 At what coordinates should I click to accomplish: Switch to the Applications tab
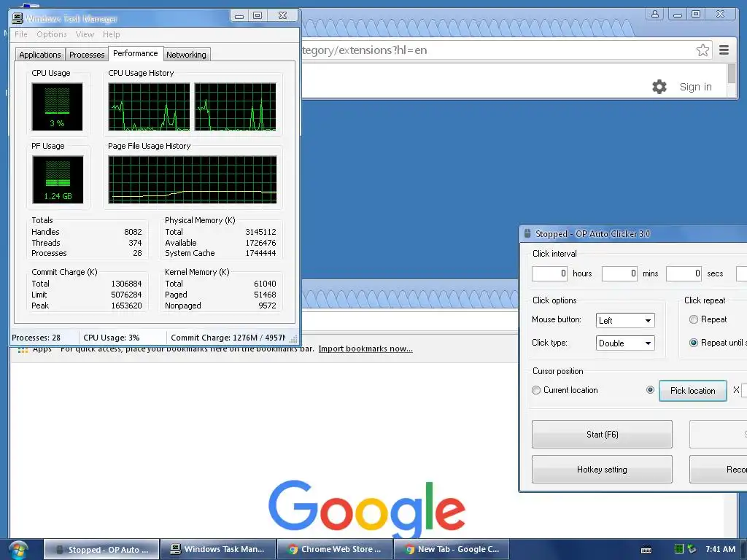click(x=40, y=54)
